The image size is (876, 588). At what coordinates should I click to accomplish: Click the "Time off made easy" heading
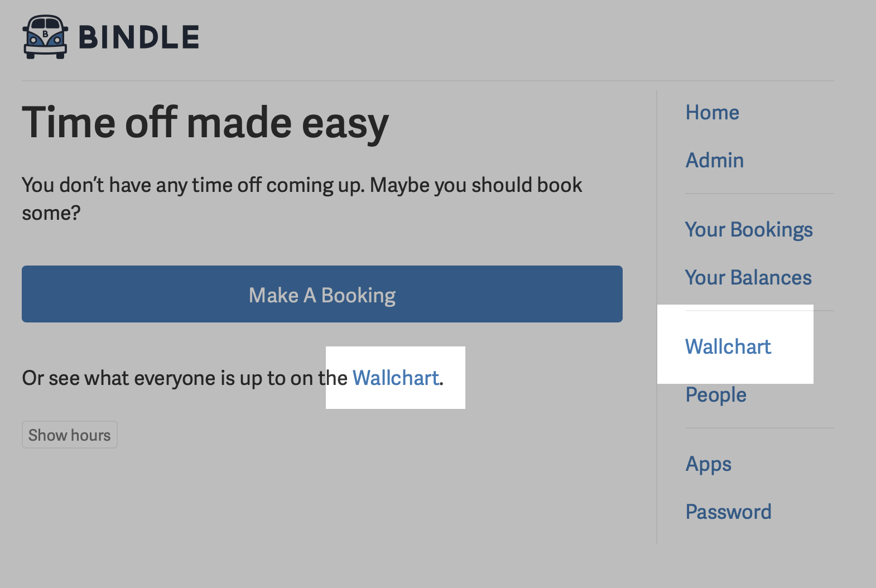pos(205,123)
